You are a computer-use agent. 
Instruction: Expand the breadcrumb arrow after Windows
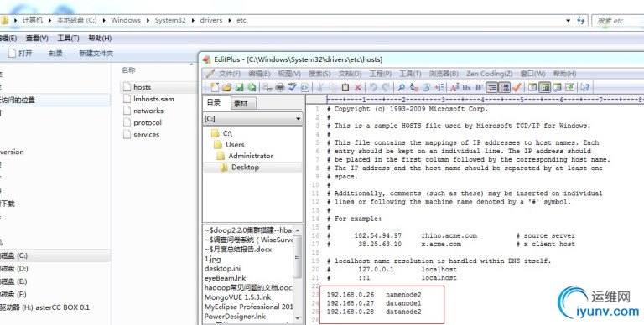(148, 20)
